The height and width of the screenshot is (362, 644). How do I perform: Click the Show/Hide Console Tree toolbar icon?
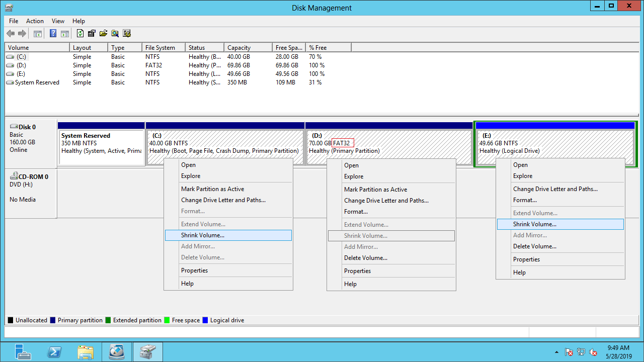coord(37,34)
